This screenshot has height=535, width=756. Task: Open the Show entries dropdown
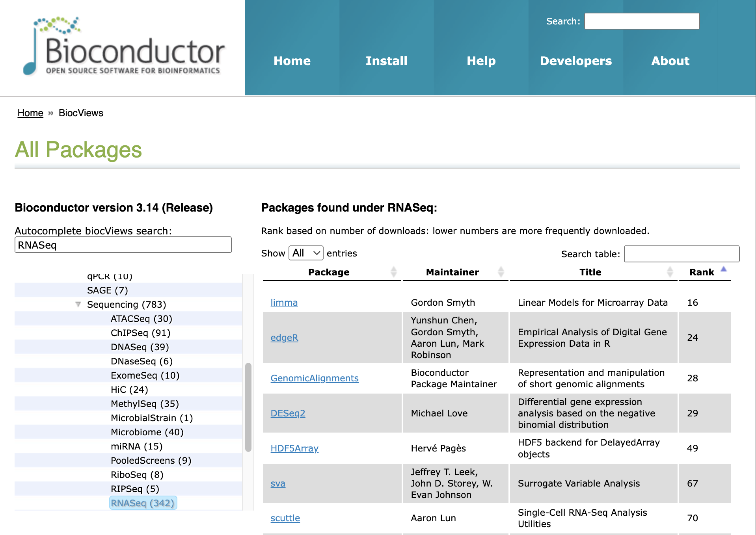pos(306,253)
